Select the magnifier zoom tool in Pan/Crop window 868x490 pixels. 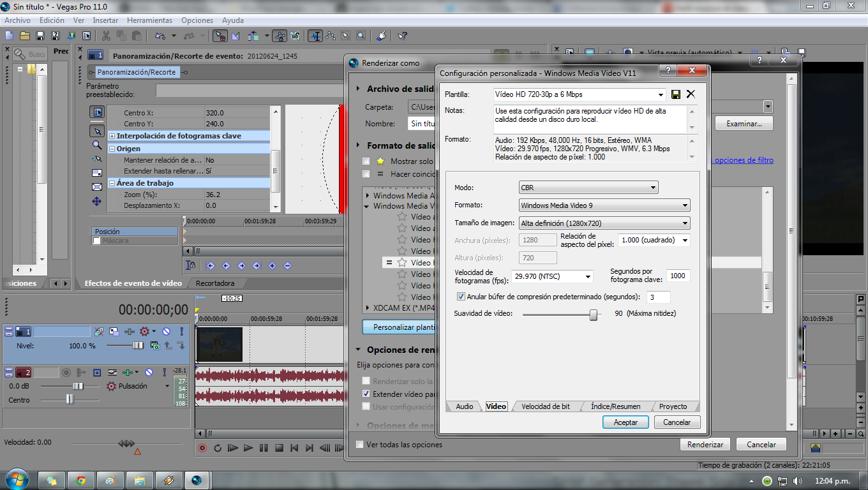[97, 145]
